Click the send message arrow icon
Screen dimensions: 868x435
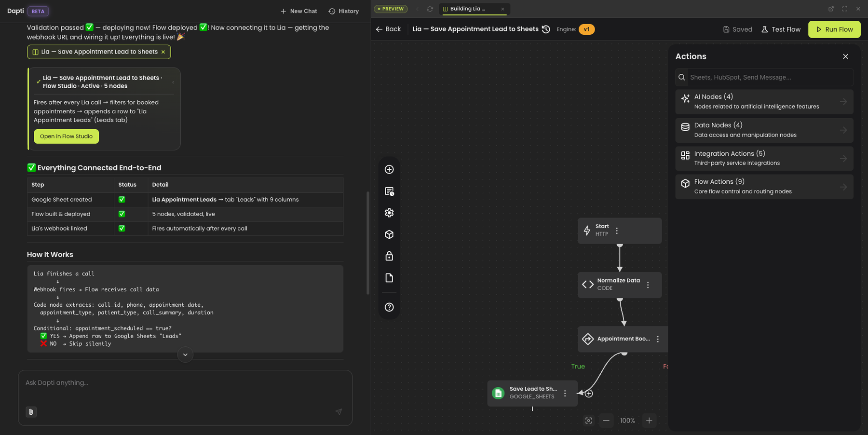(339, 411)
